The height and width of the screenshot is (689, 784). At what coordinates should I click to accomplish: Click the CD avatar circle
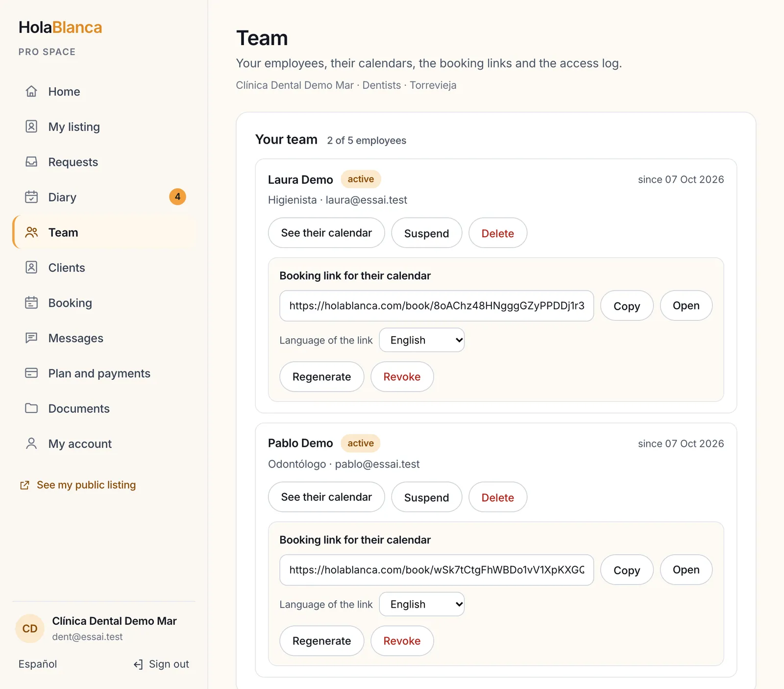[x=30, y=629]
